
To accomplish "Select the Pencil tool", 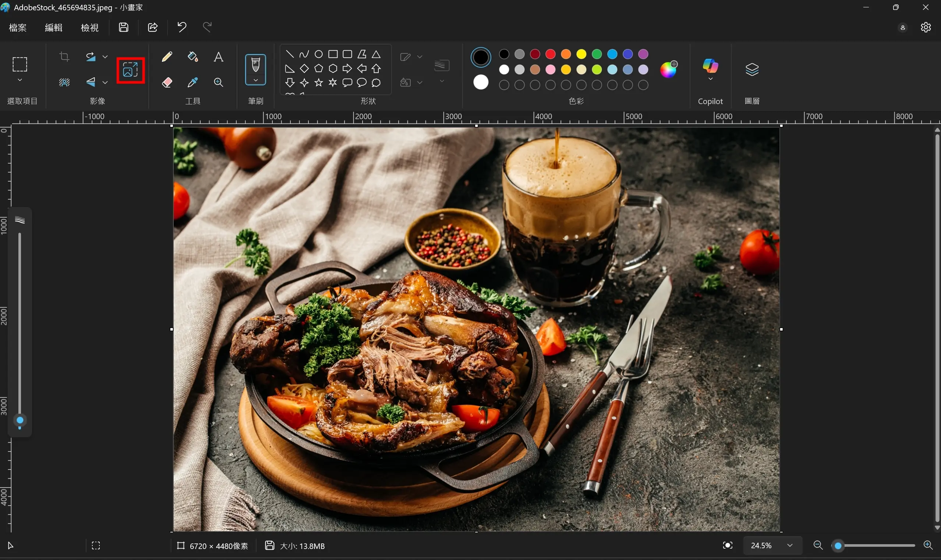I will click(x=167, y=57).
